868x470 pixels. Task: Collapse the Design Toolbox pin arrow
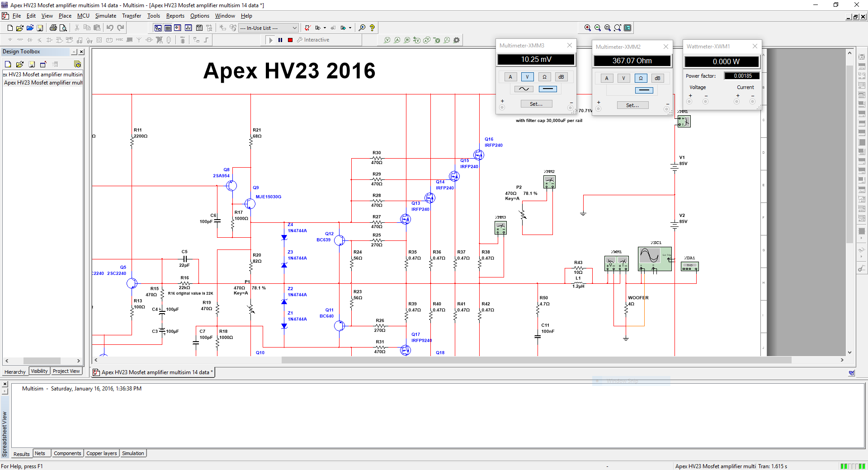[74, 52]
